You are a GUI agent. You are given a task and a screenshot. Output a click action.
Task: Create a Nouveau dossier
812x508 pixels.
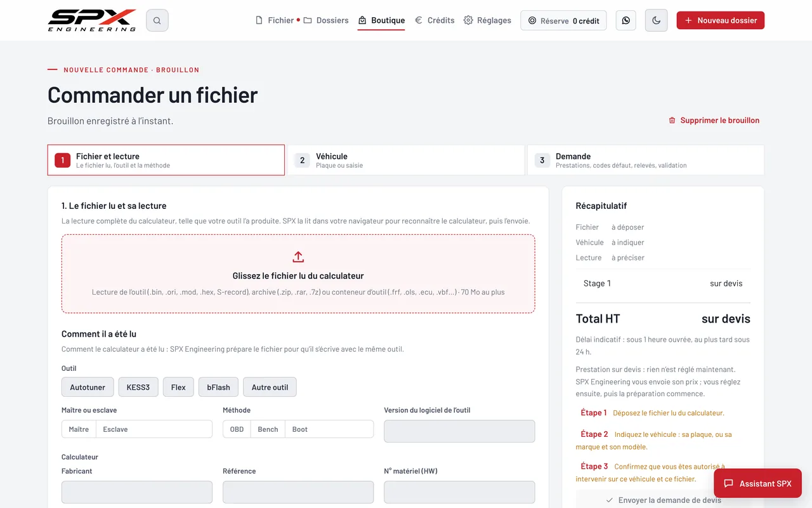point(721,20)
